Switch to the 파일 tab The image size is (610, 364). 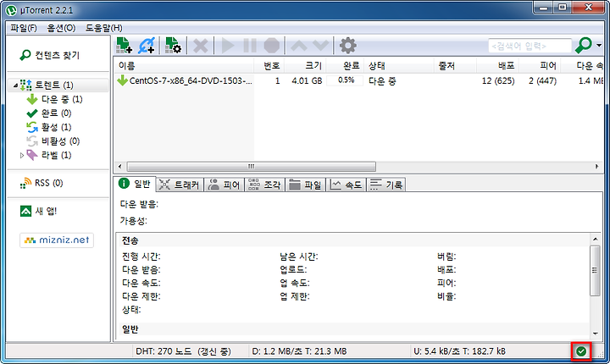coord(305,185)
